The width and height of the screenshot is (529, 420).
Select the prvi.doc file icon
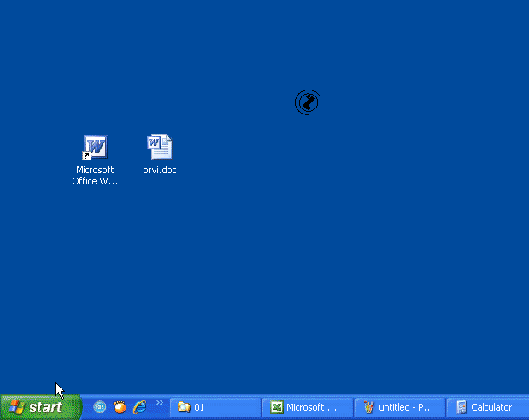pyautogui.click(x=160, y=147)
